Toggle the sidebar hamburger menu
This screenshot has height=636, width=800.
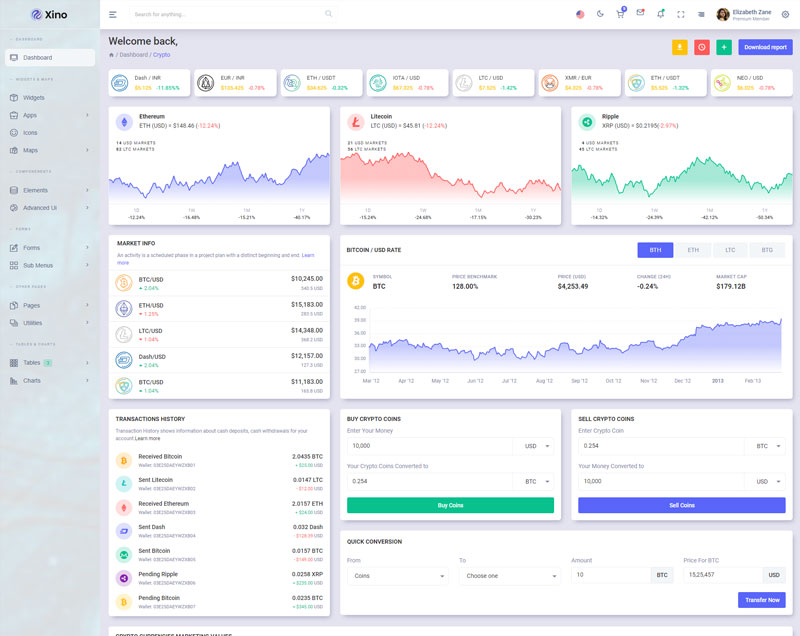pyautogui.click(x=113, y=14)
